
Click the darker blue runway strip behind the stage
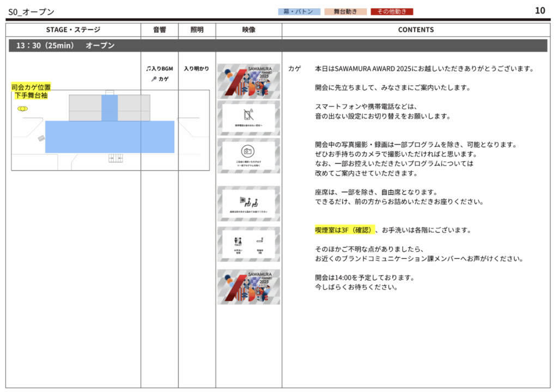click(110, 108)
